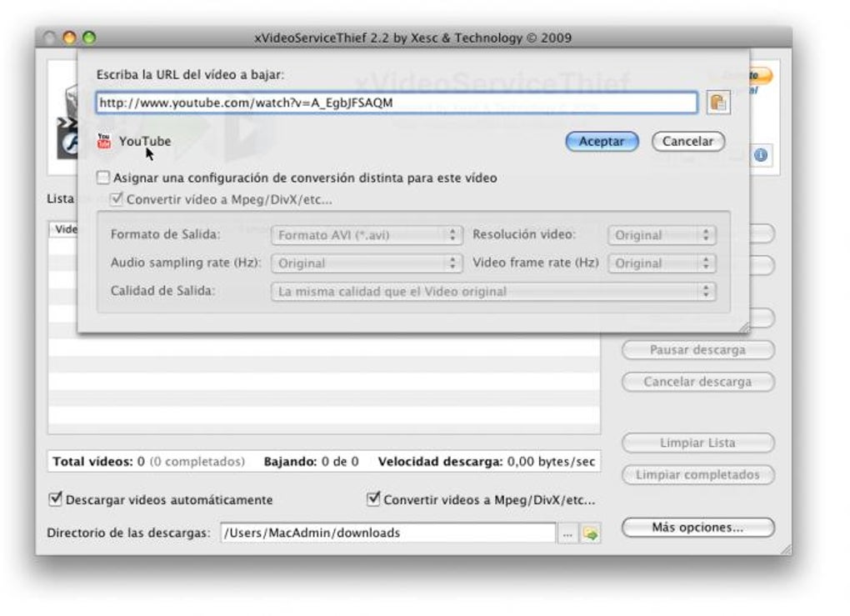Viewport: 850px width, 616px height.
Task: Click the Limpiar Lista button
Action: coord(697,443)
